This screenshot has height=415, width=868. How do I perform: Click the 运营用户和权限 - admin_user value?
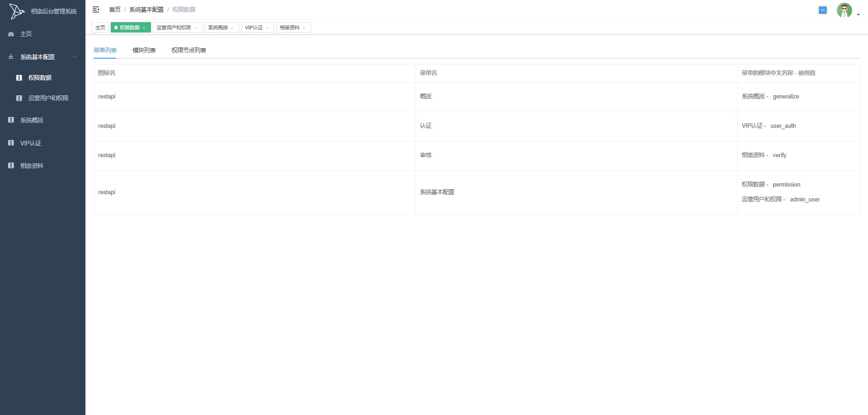(780, 199)
